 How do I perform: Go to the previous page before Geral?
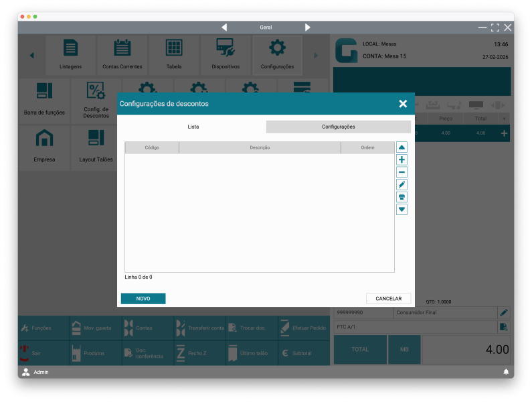pos(224,27)
